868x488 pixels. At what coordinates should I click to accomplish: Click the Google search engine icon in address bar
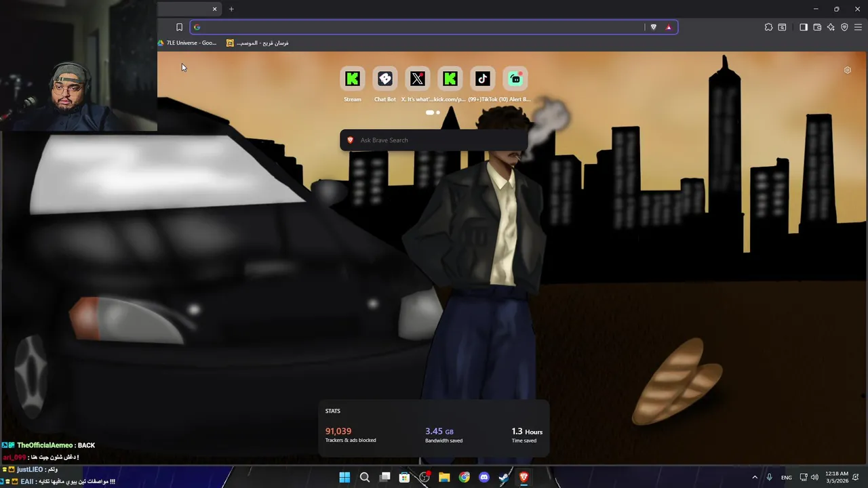tap(197, 27)
